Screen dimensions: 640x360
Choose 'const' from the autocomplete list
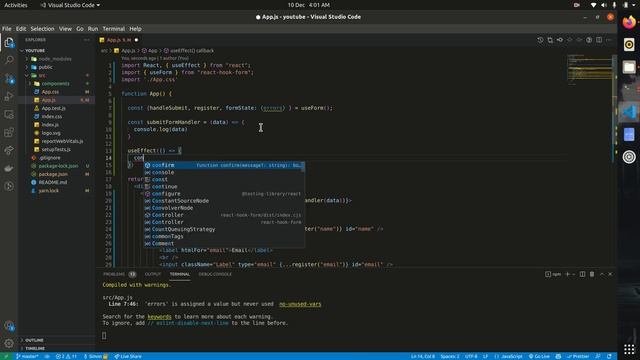coord(224,180)
